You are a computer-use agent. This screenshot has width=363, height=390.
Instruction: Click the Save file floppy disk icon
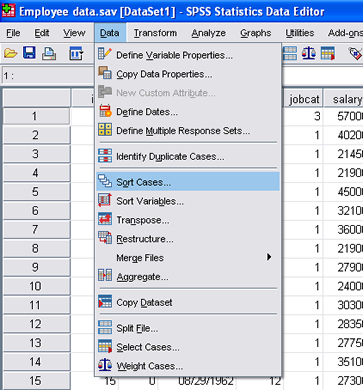pos(29,53)
